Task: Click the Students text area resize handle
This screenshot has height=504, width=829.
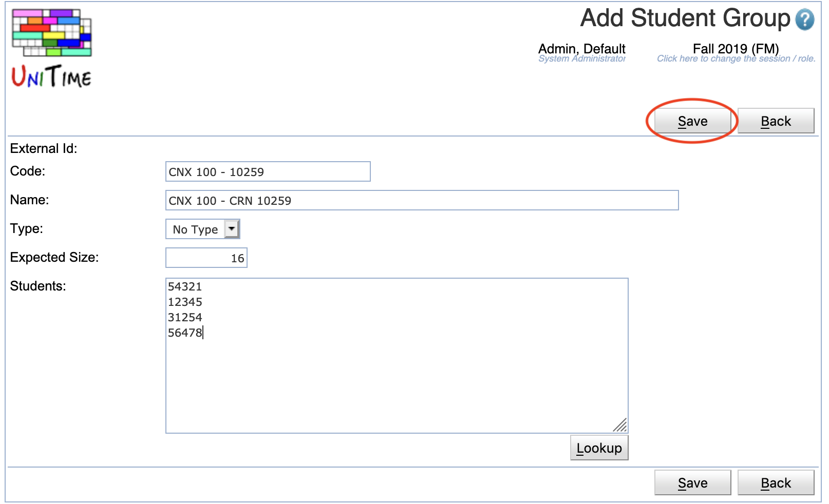Action: (x=620, y=425)
